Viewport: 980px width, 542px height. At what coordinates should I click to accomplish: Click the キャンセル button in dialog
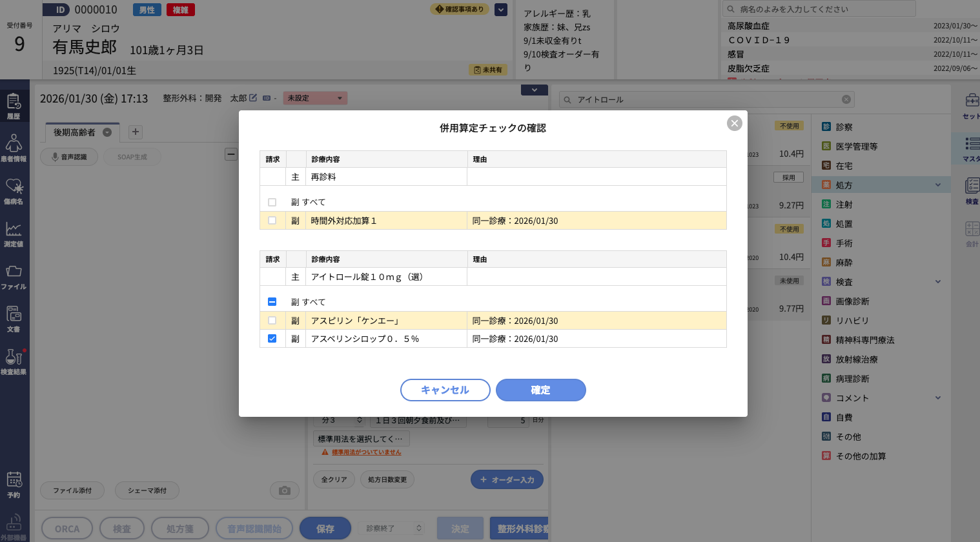click(445, 390)
